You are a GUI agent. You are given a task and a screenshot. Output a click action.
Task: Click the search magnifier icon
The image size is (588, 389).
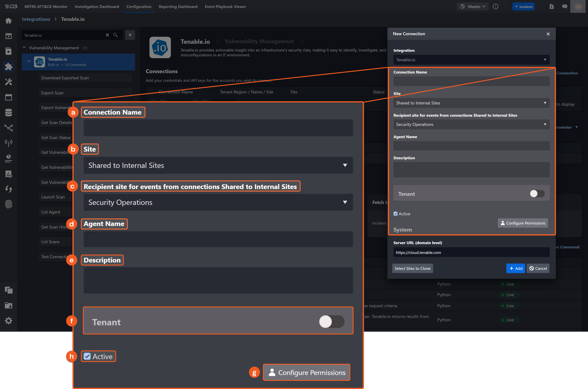[x=115, y=35]
